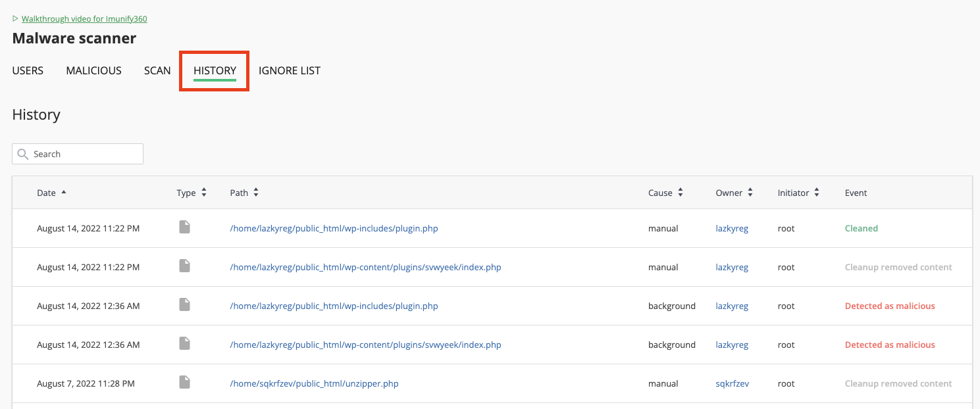This screenshot has width=980, height=409.
Task: Click Cleanup removed content in svwyeek row
Action: pos(898,267)
